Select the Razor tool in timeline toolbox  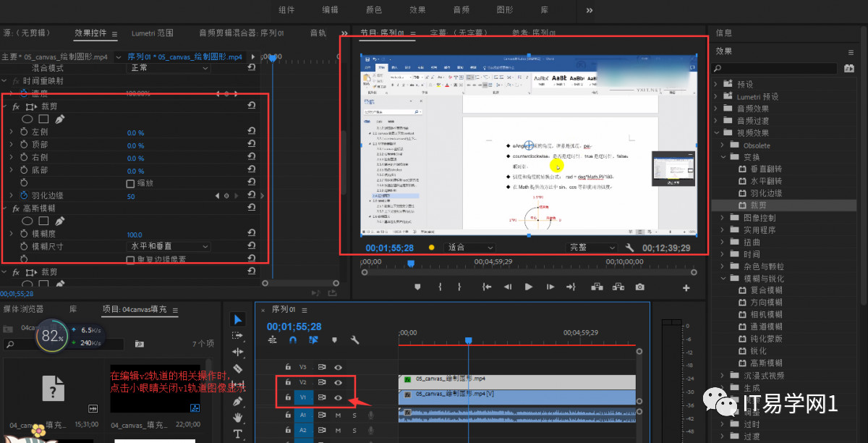238,368
